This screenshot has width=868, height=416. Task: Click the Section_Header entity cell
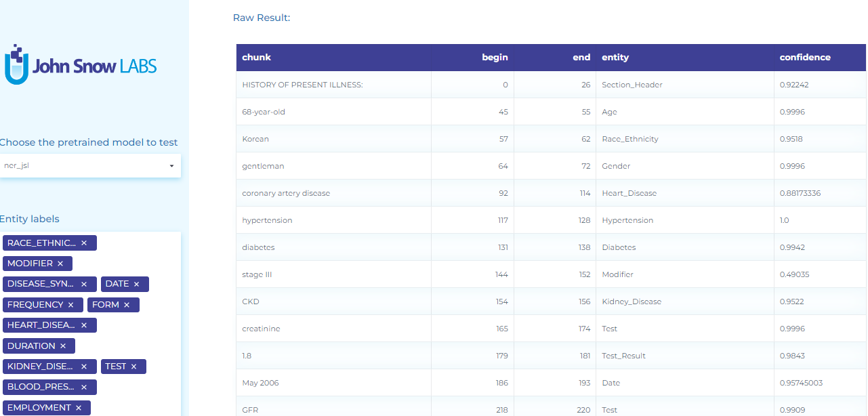click(x=685, y=85)
